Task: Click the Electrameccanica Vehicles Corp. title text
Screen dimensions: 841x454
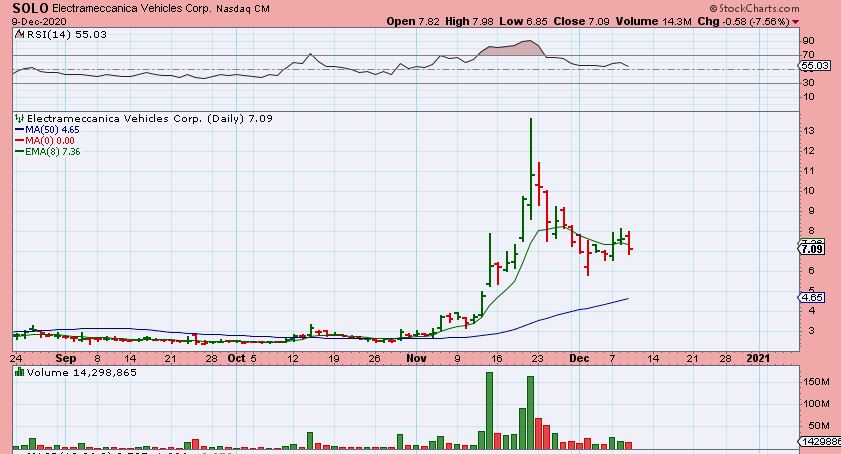Action: click(131, 9)
